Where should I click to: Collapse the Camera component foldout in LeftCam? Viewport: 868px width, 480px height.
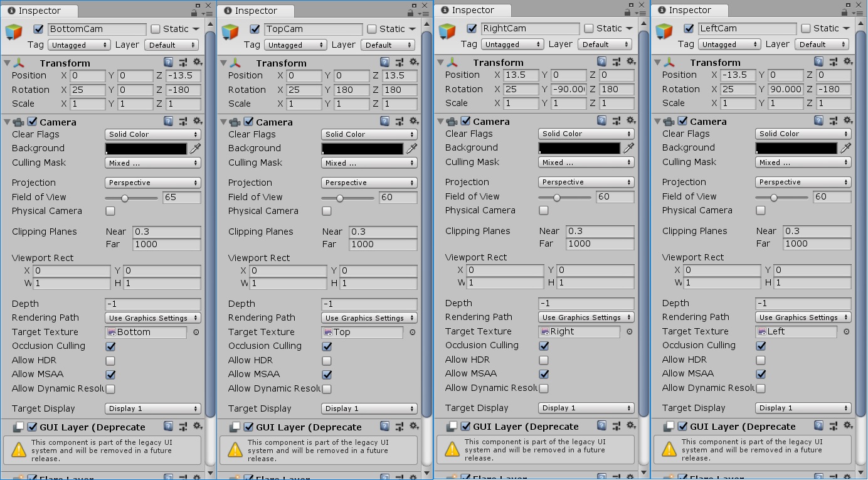[657, 122]
